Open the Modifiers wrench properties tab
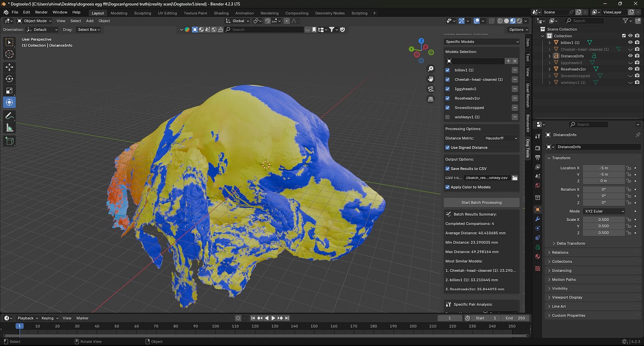 [537, 219]
